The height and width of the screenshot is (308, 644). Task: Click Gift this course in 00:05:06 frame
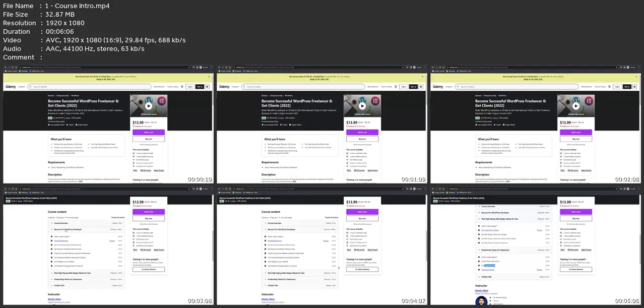(573, 250)
